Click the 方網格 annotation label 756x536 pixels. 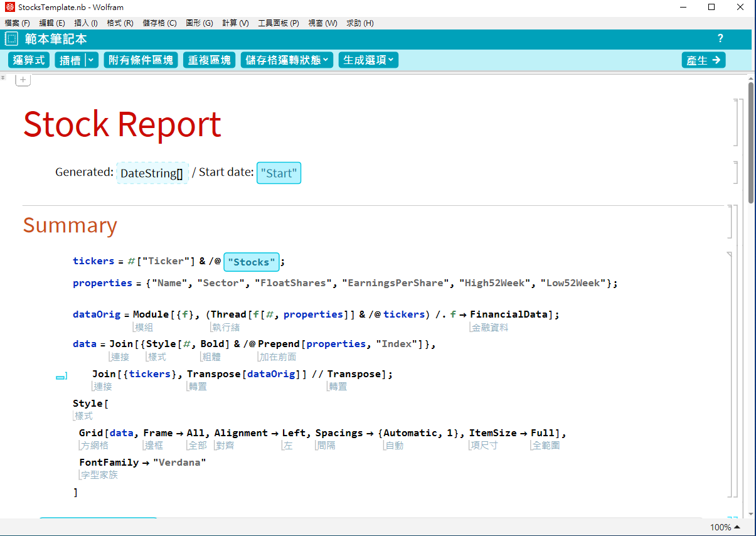(94, 446)
